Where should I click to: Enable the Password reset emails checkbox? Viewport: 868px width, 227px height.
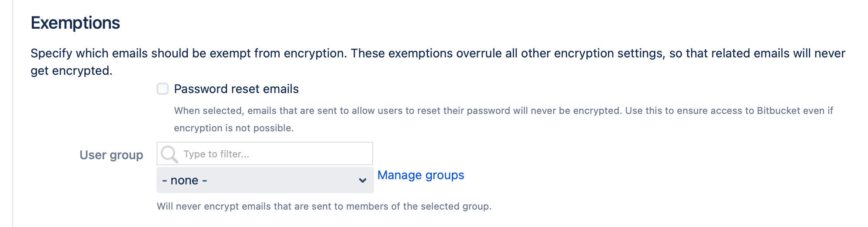(163, 89)
